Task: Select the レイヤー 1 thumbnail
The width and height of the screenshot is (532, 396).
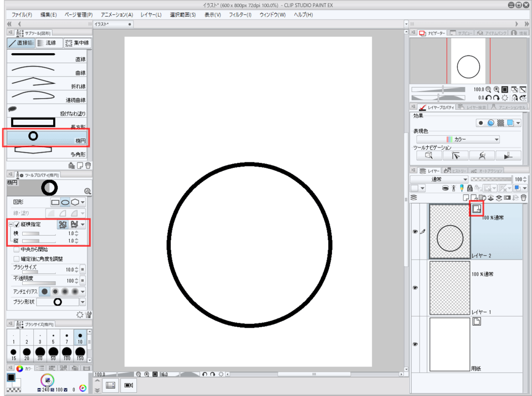Action: [449, 288]
